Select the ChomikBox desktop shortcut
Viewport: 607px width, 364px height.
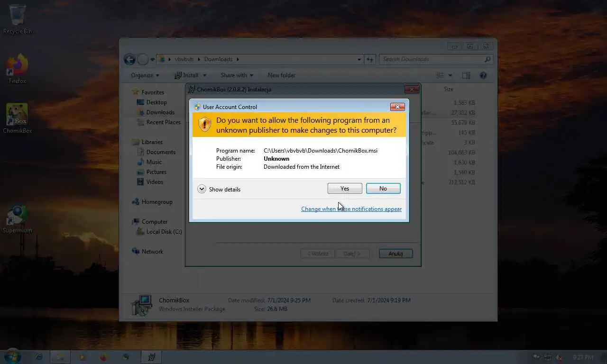17,119
